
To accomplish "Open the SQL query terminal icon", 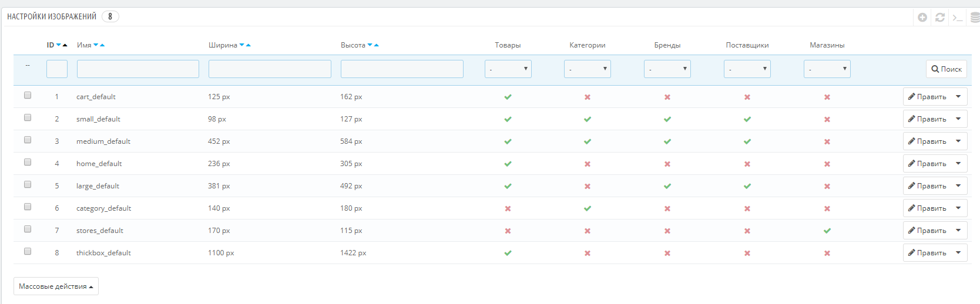I will tap(958, 18).
